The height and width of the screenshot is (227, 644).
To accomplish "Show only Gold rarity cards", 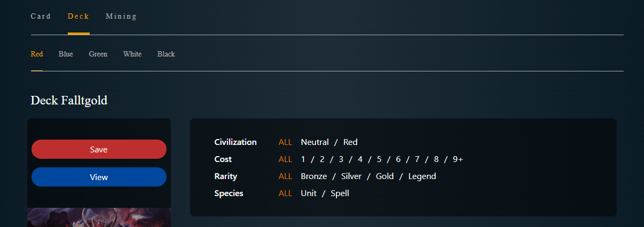I will (385, 176).
